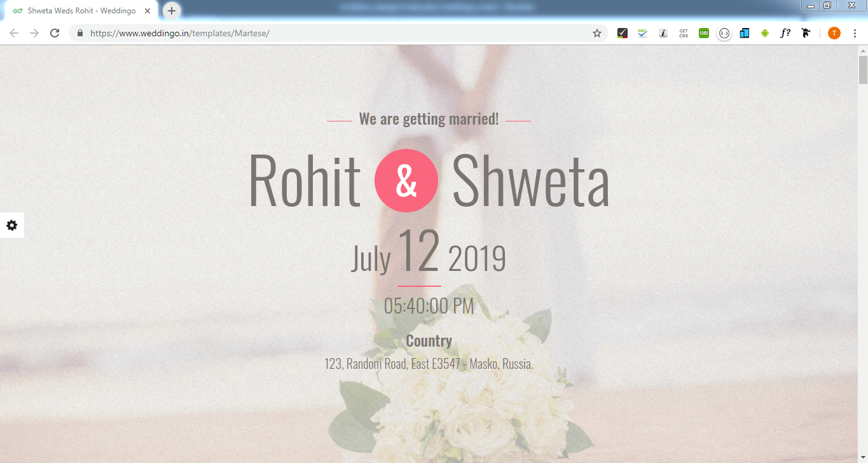The height and width of the screenshot is (463, 868).
Task: Open the curly braces JSON extension
Action: pyautogui.click(x=724, y=33)
